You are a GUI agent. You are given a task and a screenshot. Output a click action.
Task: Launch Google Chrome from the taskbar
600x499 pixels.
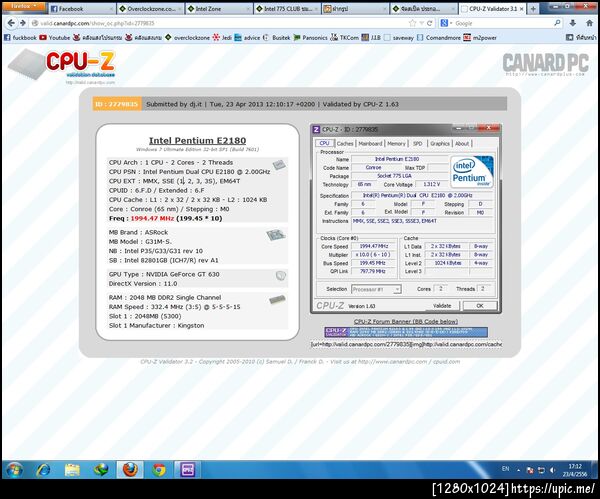coord(158,470)
